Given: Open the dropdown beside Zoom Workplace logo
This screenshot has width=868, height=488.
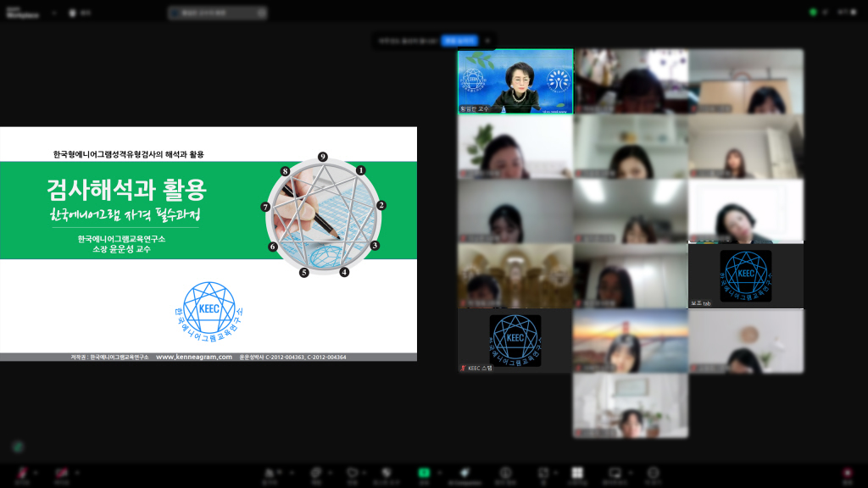Looking at the screenshot, I should click(53, 13).
